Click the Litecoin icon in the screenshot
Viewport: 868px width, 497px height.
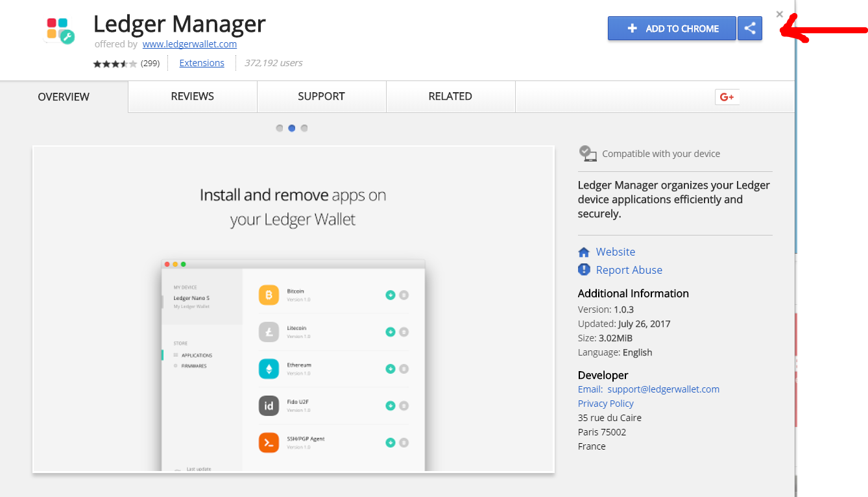point(269,332)
